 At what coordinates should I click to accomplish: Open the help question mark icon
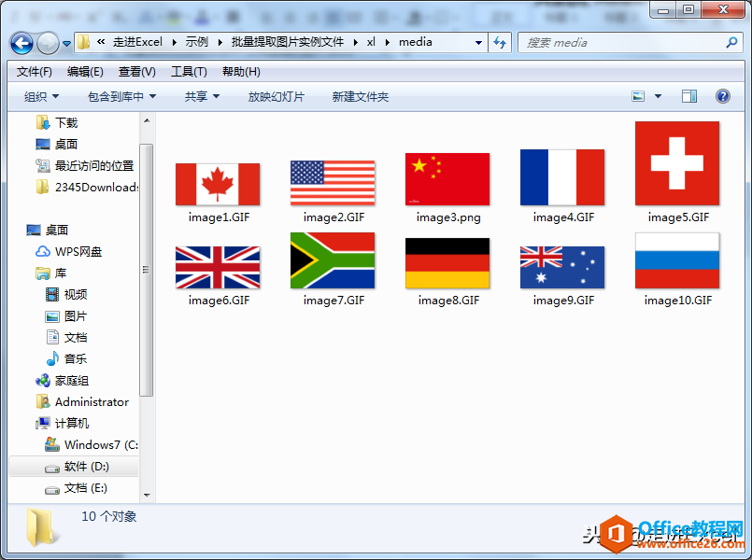723,96
